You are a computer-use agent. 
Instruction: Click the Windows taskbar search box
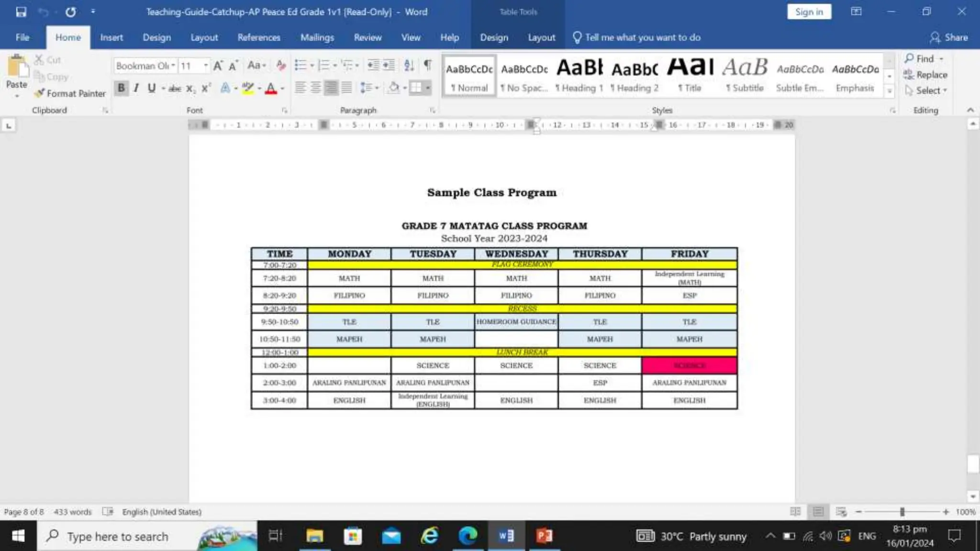(118, 536)
